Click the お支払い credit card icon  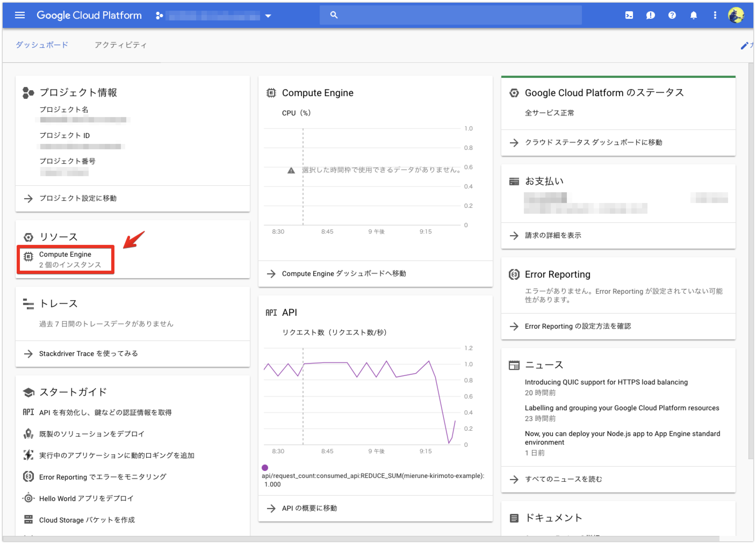[x=514, y=182]
